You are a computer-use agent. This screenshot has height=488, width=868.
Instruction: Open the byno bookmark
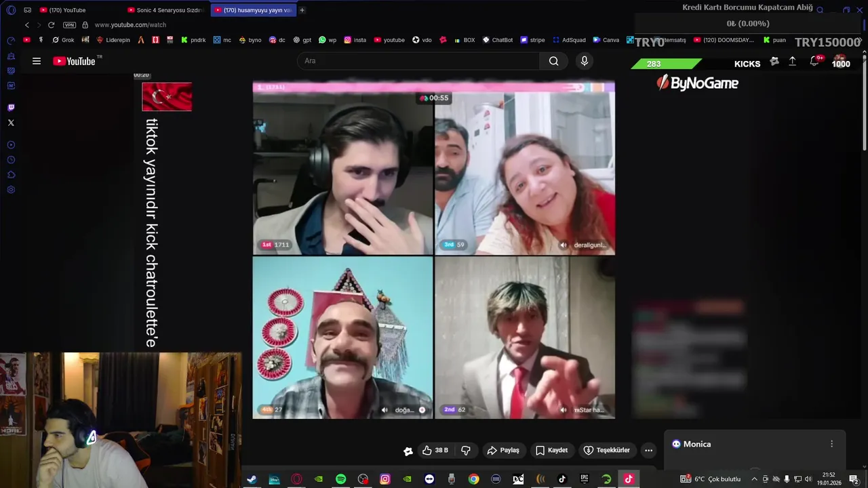pyautogui.click(x=250, y=40)
